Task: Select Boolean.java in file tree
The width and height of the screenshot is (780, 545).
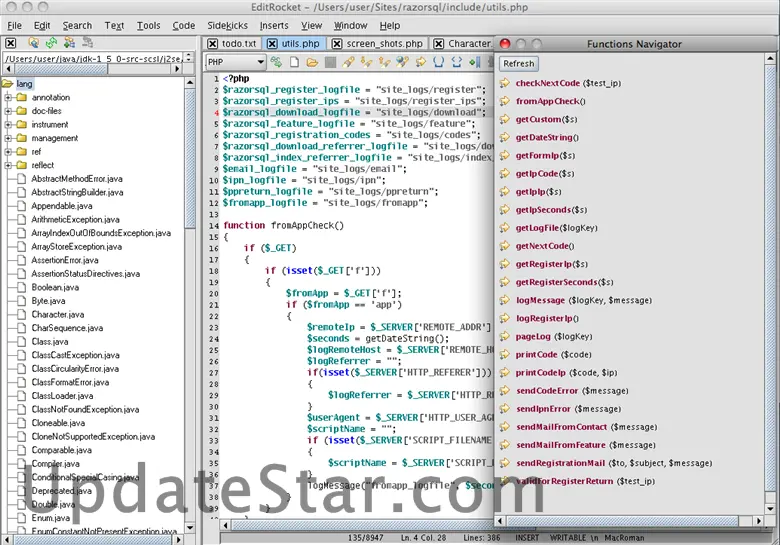Action: (x=55, y=287)
